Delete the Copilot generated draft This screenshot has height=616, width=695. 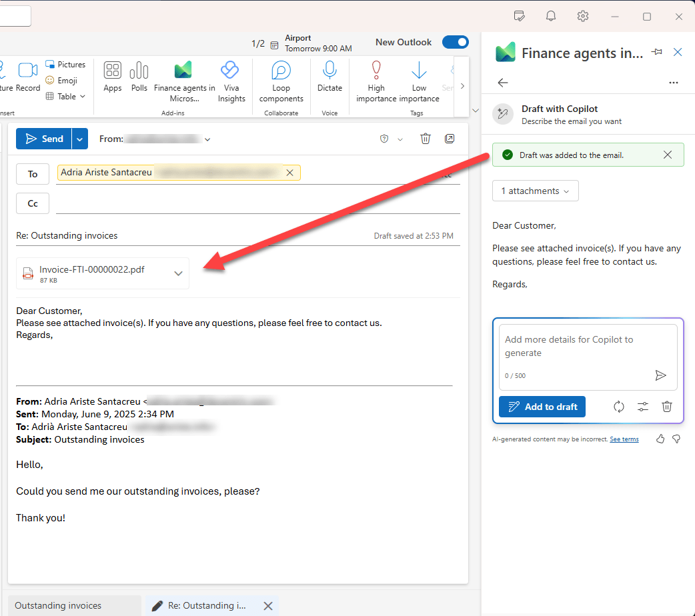(x=666, y=407)
